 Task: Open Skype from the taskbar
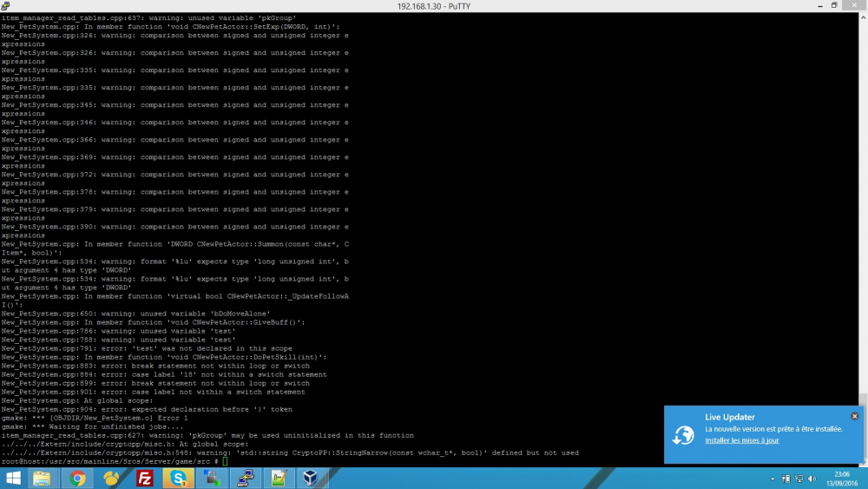pyautogui.click(x=178, y=478)
